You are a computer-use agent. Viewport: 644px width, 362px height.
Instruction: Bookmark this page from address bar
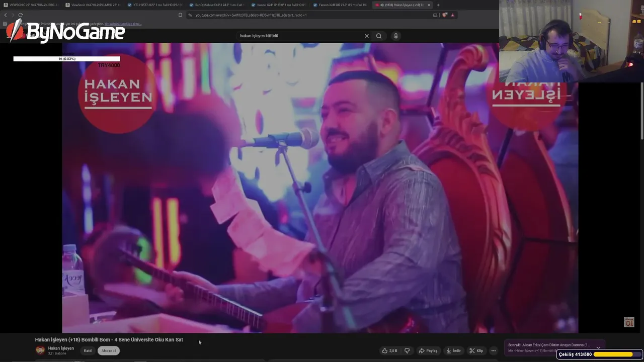[180, 15]
